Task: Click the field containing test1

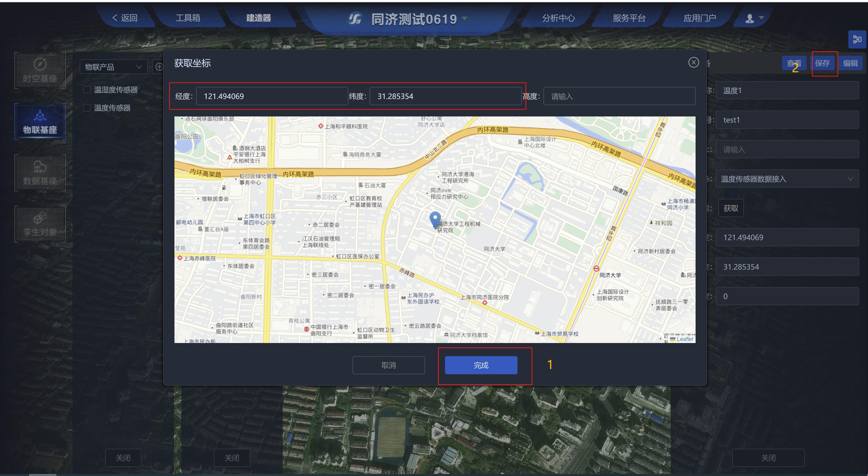Action: click(787, 120)
